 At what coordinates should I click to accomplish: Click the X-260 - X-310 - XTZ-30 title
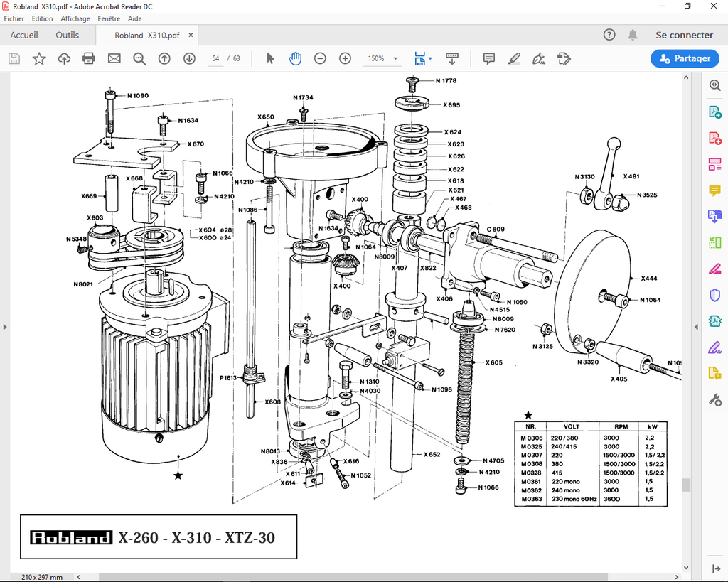coord(196,537)
